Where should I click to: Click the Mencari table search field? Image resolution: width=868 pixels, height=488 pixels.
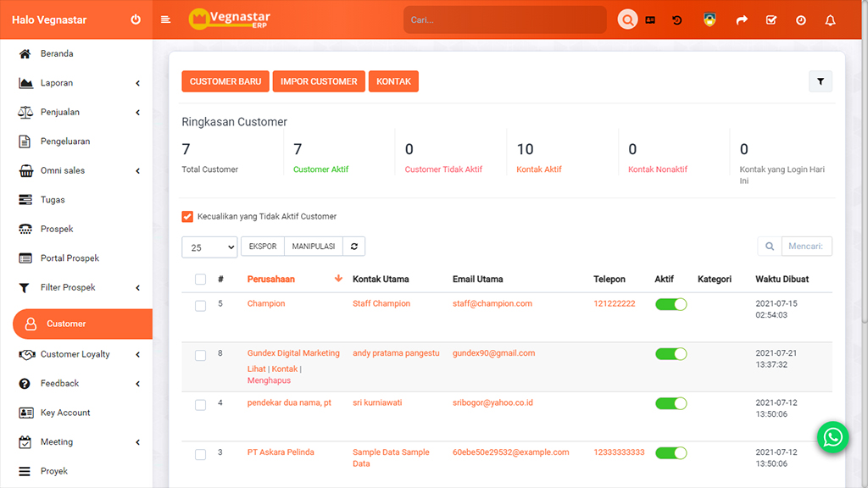click(806, 247)
